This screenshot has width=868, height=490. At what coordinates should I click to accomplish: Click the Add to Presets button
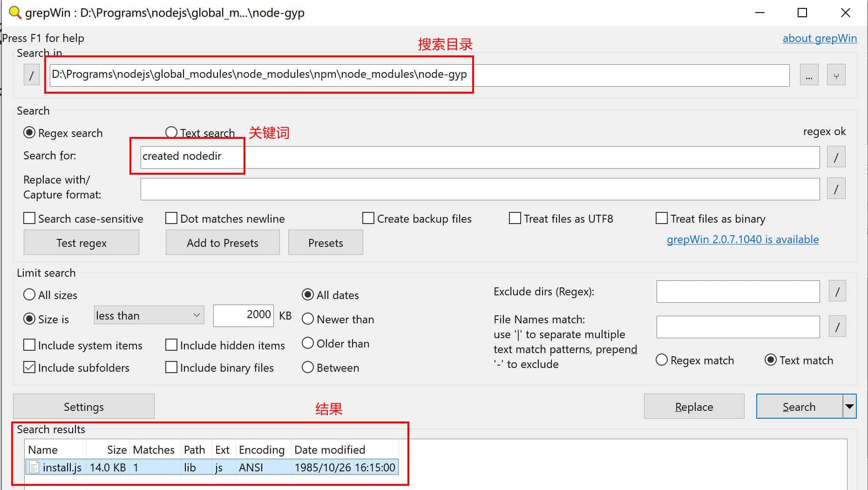(223, 243)
